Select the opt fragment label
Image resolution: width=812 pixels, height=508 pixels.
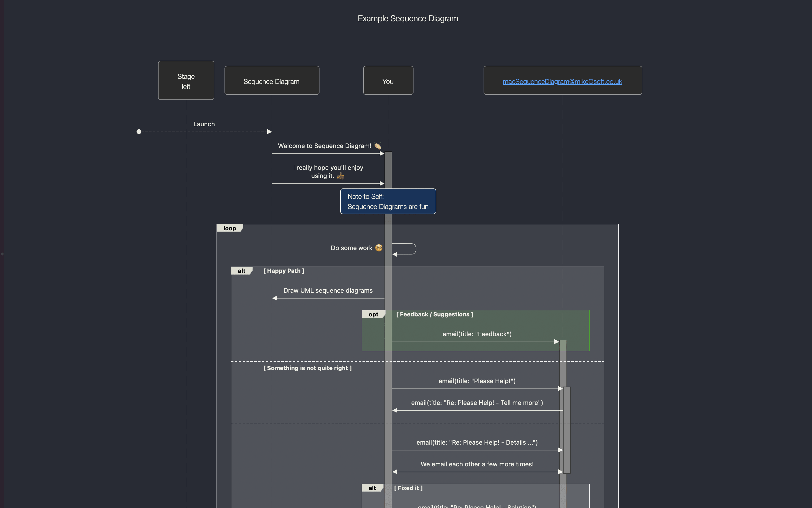click(373, 314)
